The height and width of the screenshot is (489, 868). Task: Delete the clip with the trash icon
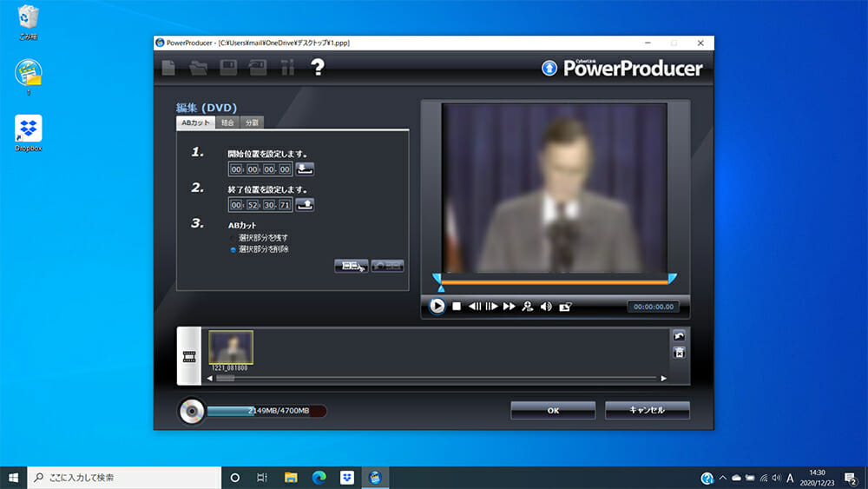(680, 353)
